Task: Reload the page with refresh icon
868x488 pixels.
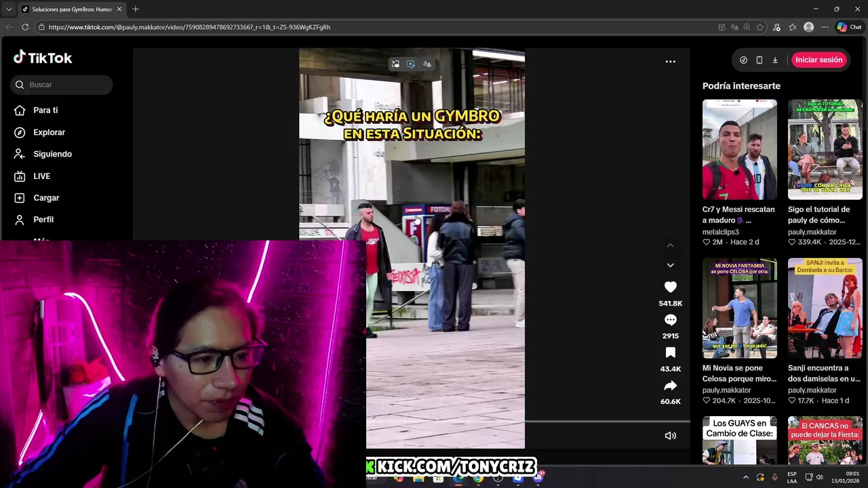Action: click(x=25, y=27)
